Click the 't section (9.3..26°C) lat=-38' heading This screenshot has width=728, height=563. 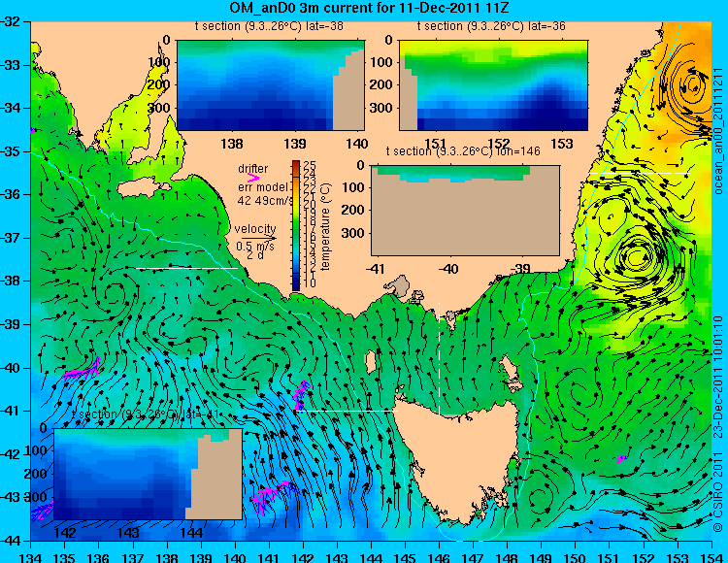pos(269,26)
